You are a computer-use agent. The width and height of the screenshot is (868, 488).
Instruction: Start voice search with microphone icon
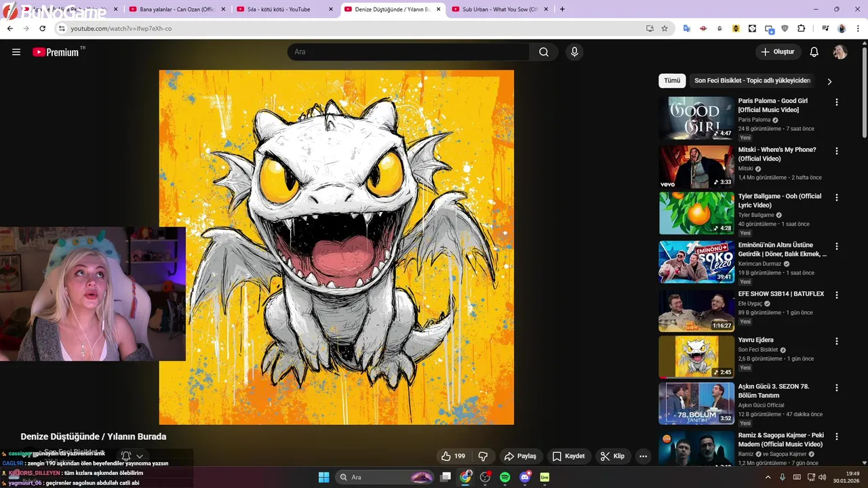click(574, 52)
